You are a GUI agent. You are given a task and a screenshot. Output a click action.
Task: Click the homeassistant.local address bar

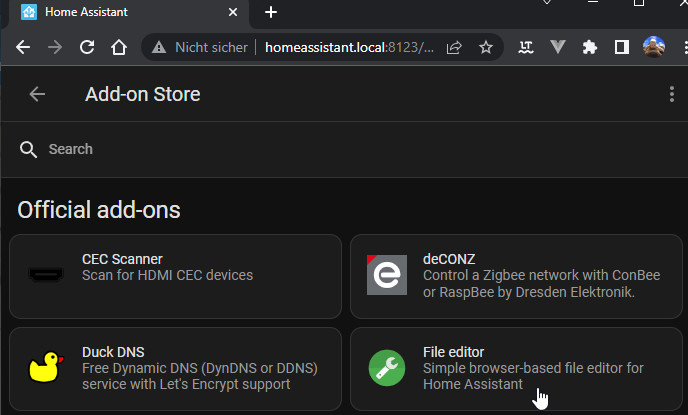tap(350, 47)
